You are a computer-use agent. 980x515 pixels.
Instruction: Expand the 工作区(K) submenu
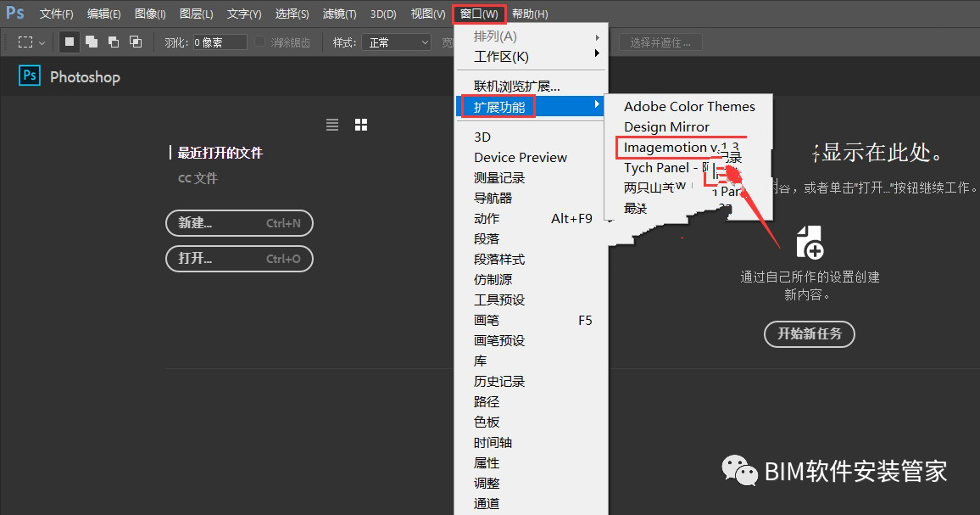click(x=532, y=57)
